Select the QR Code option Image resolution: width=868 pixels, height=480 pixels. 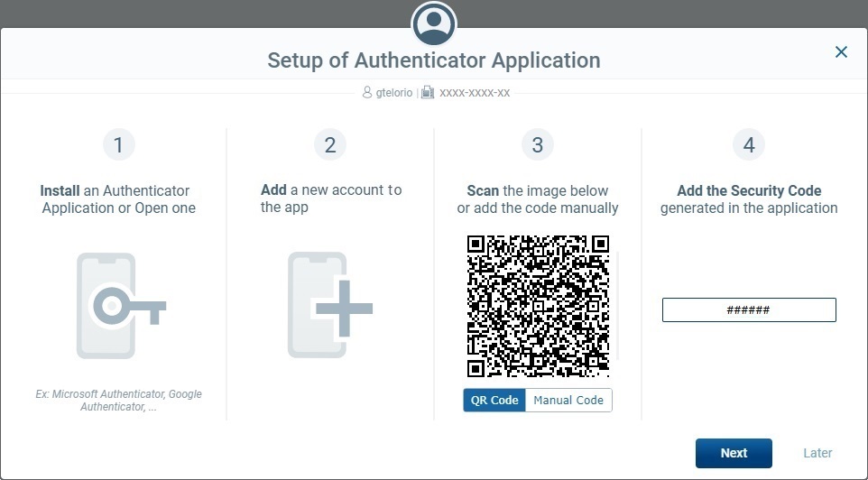494,400
